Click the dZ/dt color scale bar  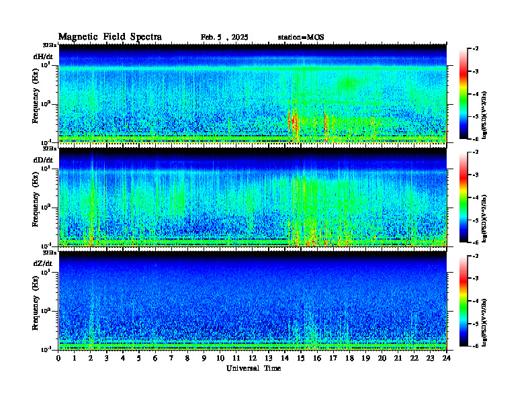pyautogui.click(x=463, y=301)
